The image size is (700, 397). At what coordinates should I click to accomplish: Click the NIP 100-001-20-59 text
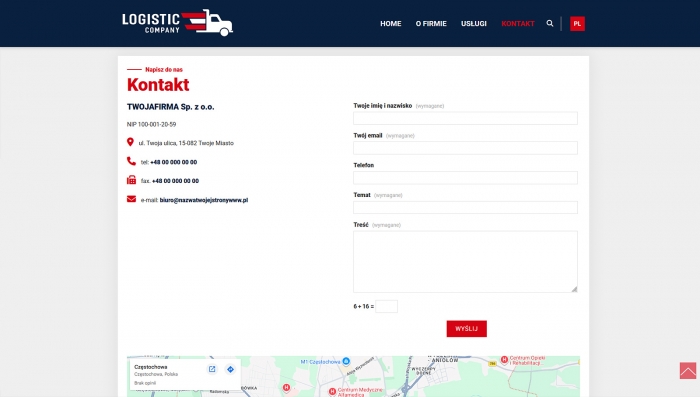point(151,124)
